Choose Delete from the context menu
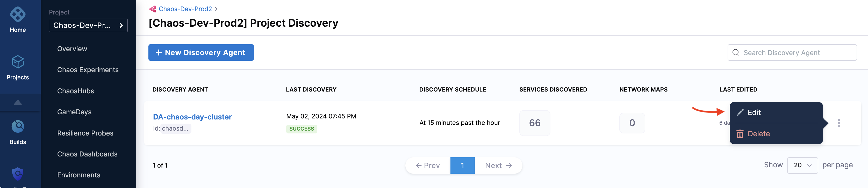The height and width of the screenshot is (188, 868). [758, 134]
